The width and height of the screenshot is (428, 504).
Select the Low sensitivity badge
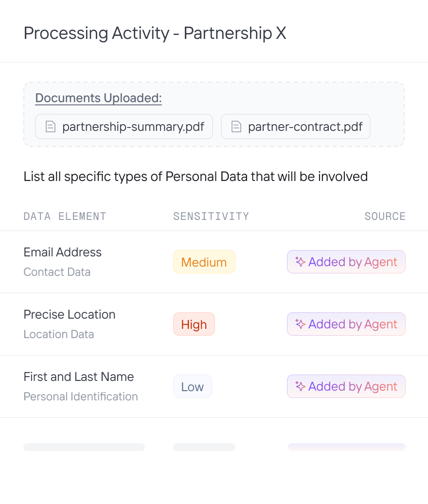tap(192, 387)
